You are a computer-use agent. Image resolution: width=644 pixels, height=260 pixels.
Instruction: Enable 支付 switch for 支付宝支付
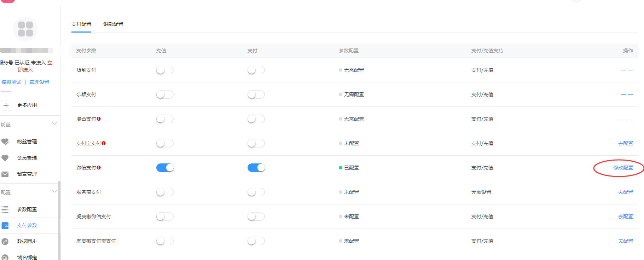pos(256,143)
